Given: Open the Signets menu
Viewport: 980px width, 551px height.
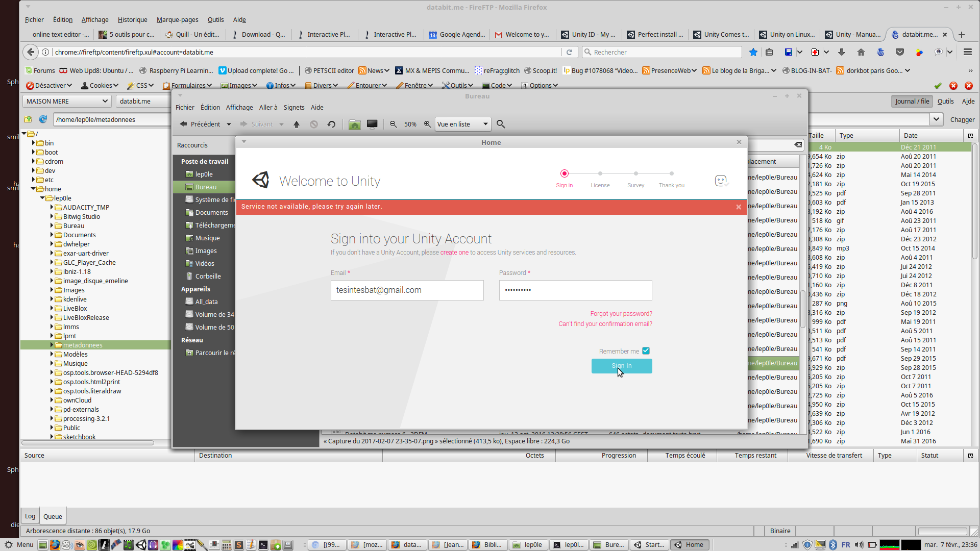Looking at the screenshot, I should [x=293, y=108].
